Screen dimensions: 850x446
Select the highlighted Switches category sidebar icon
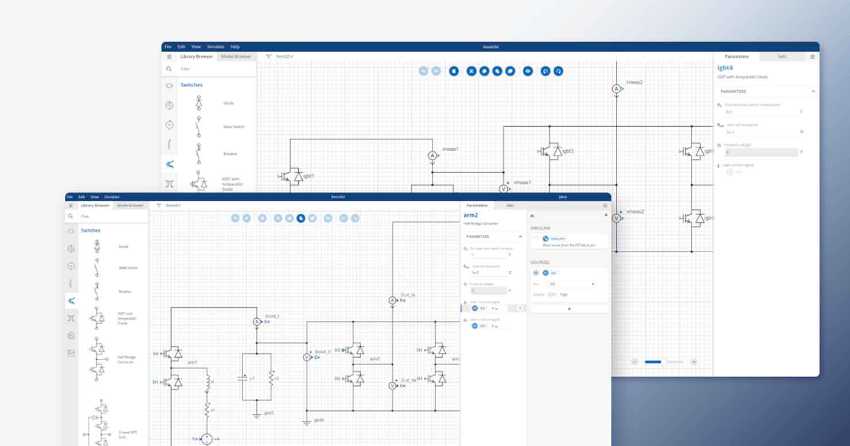tap(71, 301)
